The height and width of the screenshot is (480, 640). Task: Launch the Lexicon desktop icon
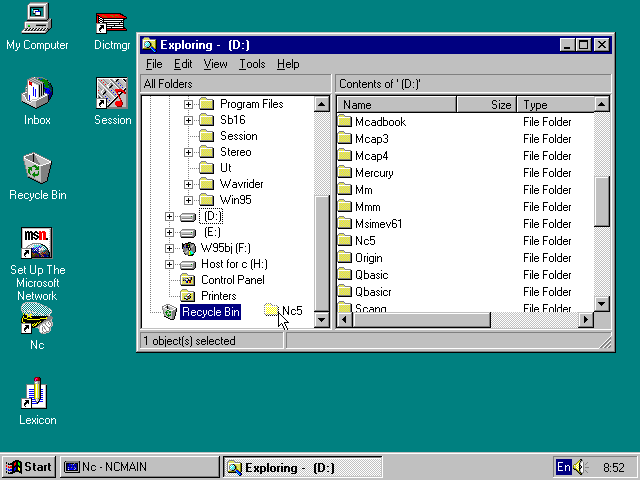click(x=37, y=394)
